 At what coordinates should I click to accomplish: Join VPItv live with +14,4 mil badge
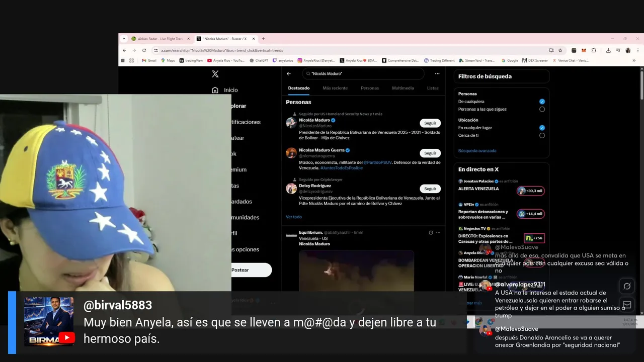tap(531, 214)
